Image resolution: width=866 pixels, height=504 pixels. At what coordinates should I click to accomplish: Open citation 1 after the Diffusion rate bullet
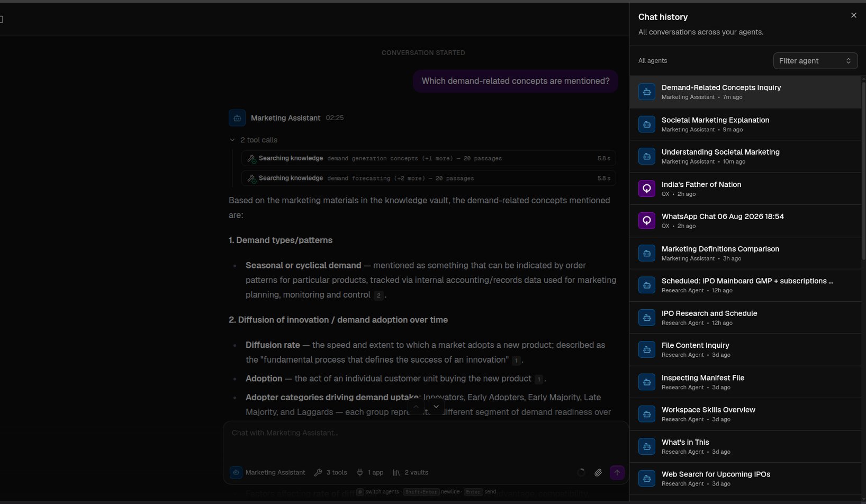[x=516, y=361]
